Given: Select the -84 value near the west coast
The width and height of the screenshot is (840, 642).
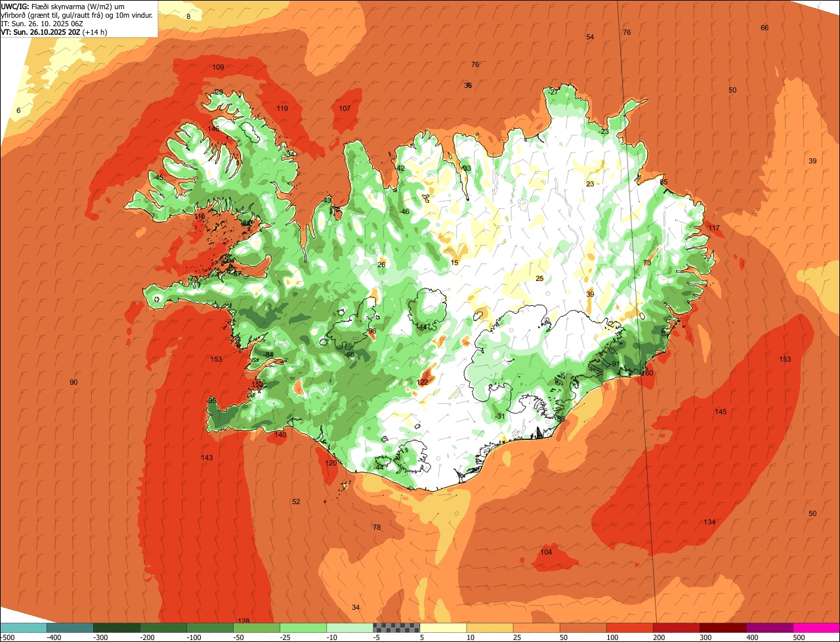Looking at the screenshot, I should pyautogui.click(x=268, y=355).
